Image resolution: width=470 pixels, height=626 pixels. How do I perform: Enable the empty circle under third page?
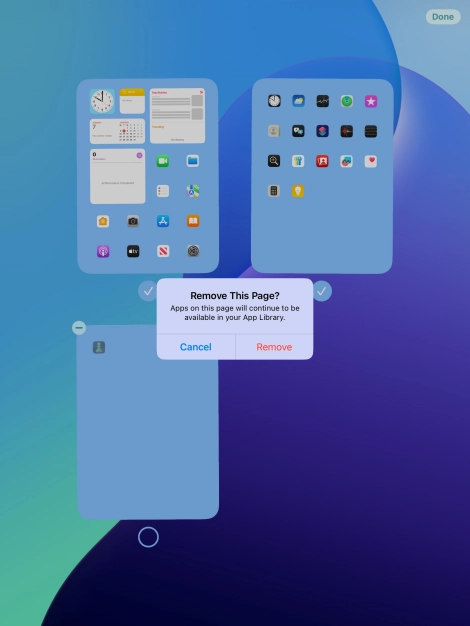(x=148, y=537)
